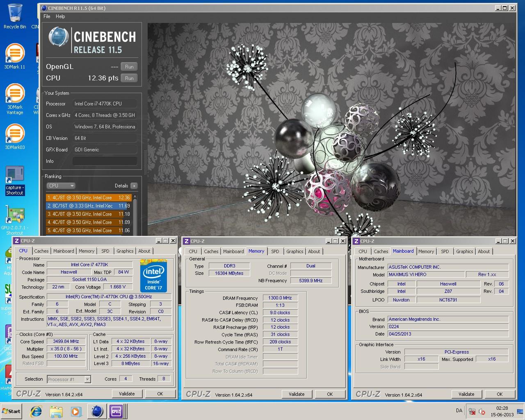Click the NB Frequency 5399.9 MHz value
The height and width of the screenshot is (420, 525).
pos(311,281)
